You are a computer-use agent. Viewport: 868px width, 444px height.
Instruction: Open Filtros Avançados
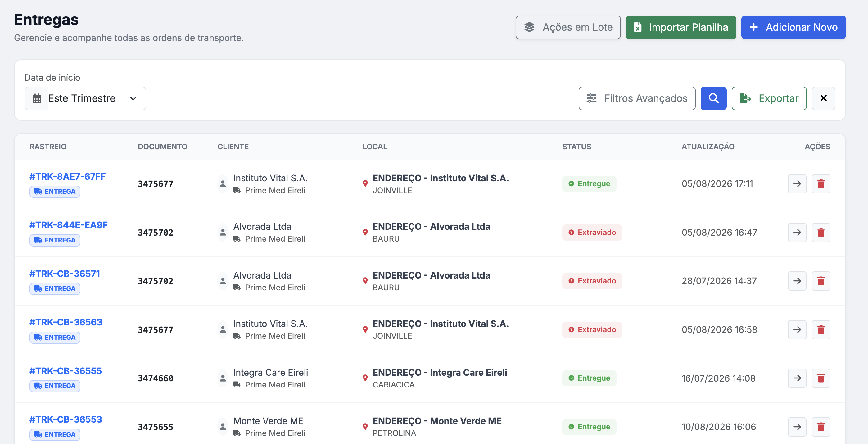point(637,98)
